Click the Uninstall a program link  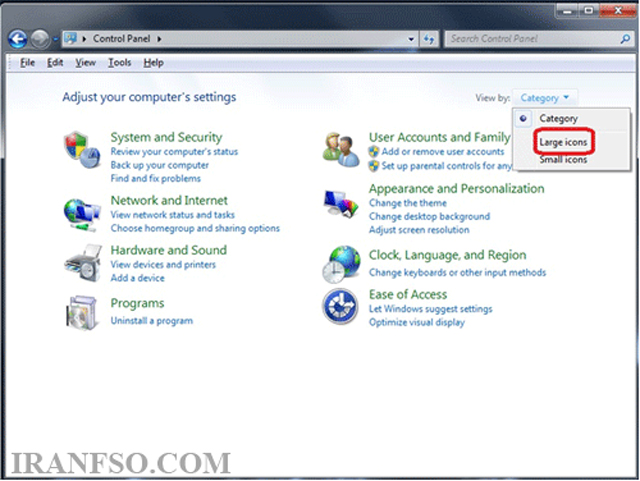(x=151, y=321)
